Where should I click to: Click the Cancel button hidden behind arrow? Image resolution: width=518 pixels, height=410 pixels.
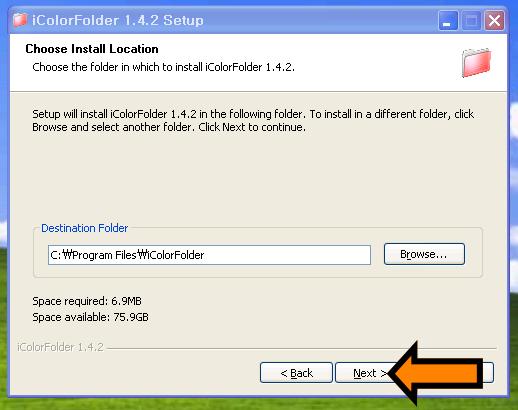point(489,373)
